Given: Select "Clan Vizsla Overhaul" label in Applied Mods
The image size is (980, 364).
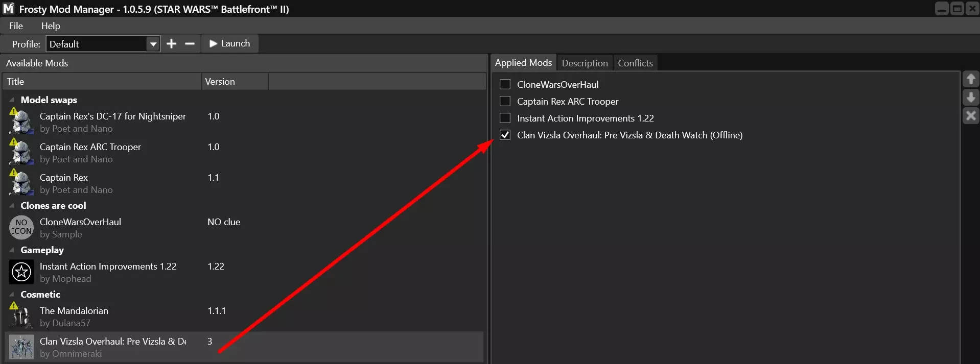Looking at the screenshot, I should coord(629,135).
